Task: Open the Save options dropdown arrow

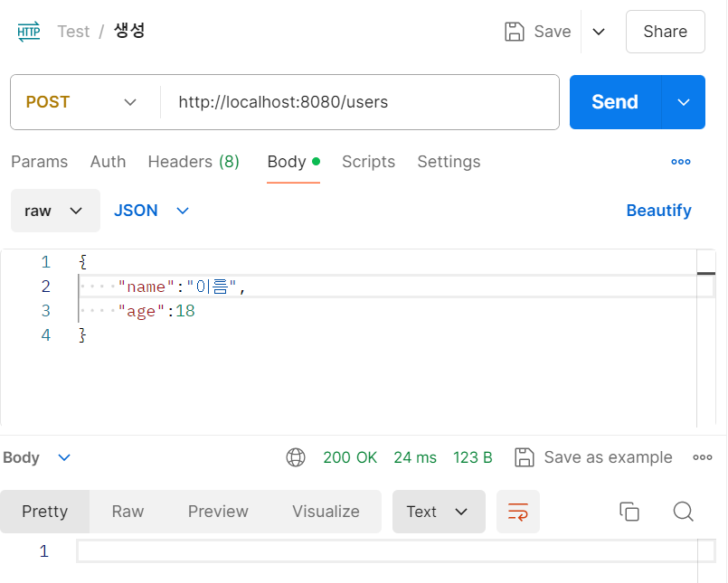Action: (x=599, y=32)
